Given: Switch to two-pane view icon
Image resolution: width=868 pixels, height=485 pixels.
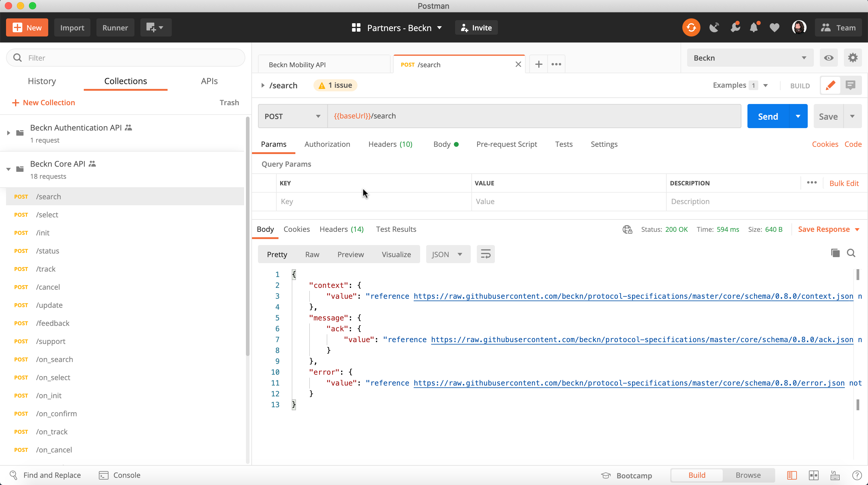Looking at the screenshot, I should click(x=813, y=475).
